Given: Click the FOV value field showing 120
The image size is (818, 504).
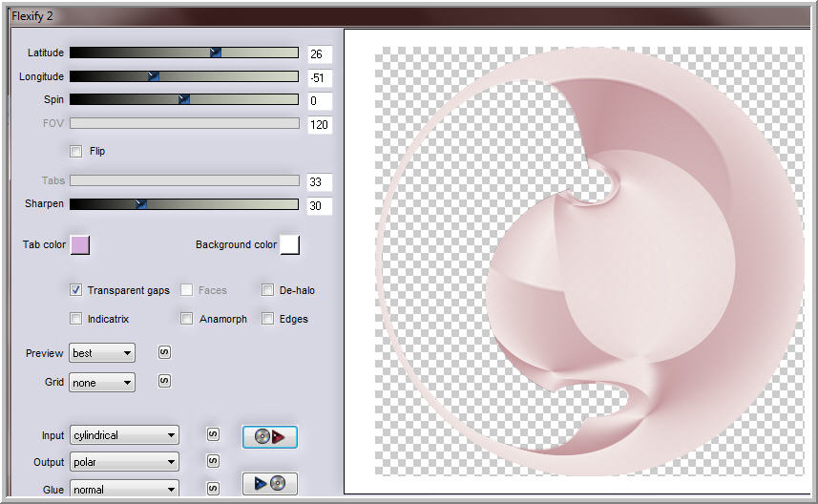Looking at the screenshot, I should click(320, 125).
